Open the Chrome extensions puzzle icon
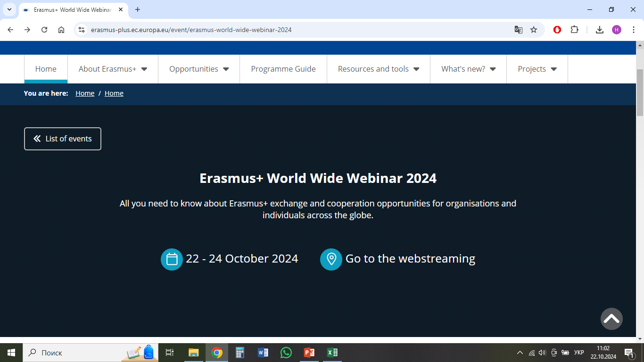The width and height of the screenshot is (644, 362). [x=574, y=30]
